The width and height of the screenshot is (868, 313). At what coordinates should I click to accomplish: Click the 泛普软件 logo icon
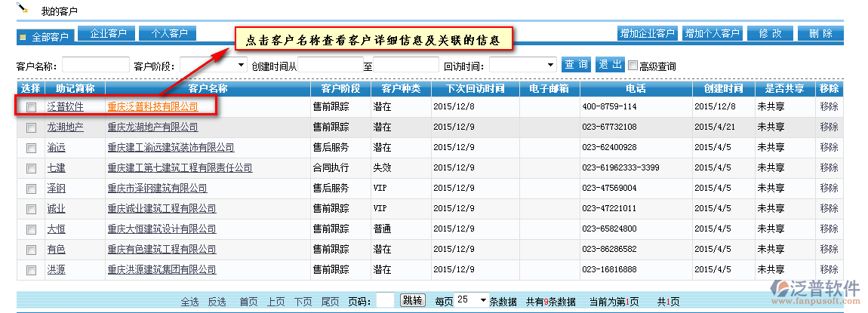(x=777, y=290)
